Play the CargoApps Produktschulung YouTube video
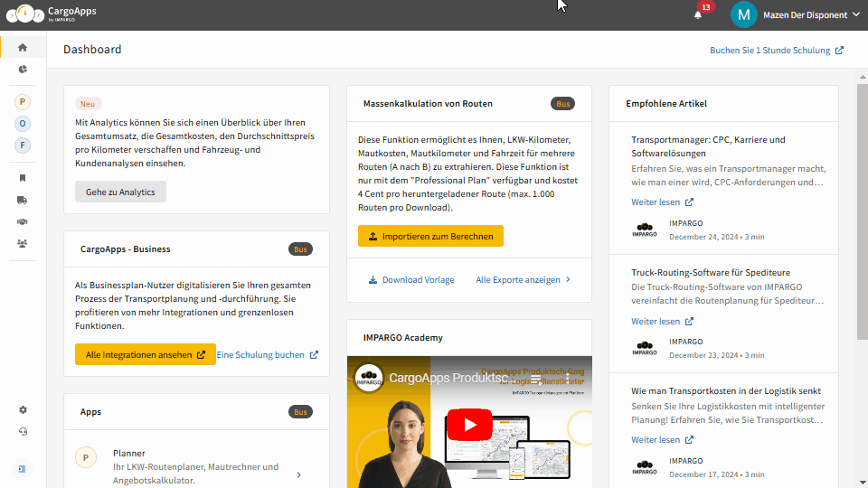The width and height of the screenshot is (868, 488). [x=469, y=425]
